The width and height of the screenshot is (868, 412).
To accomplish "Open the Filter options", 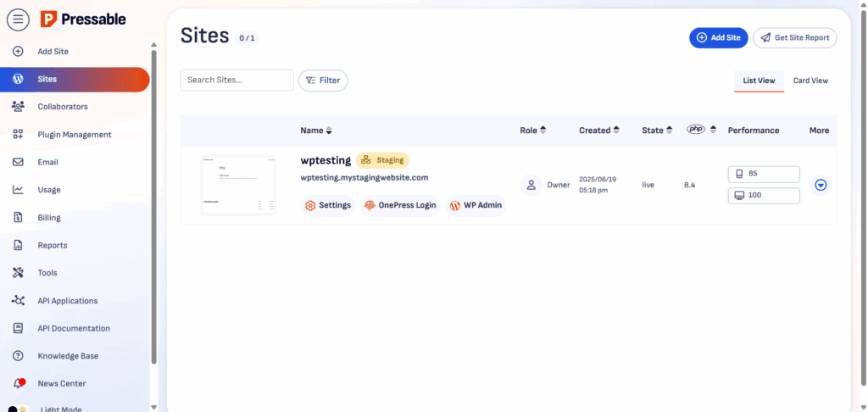I will [323, 81].
